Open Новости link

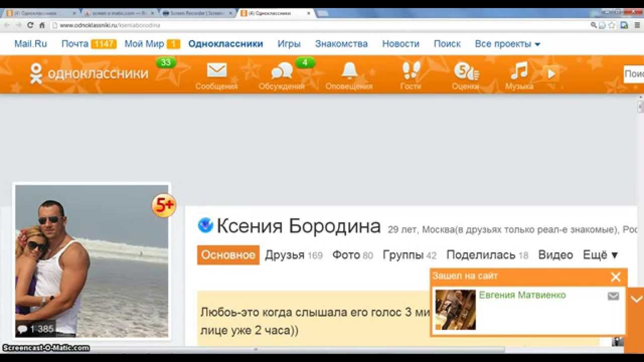click(400, 44)
